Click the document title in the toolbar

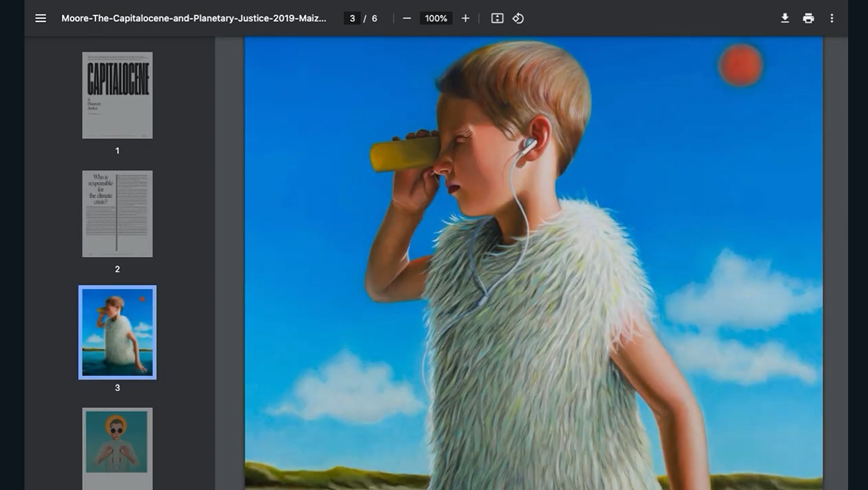point(193,18)
